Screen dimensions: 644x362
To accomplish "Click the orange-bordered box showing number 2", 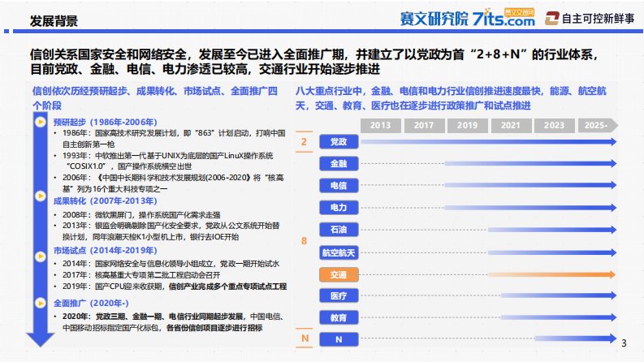I will pyautogui.click(x=305, y=143).
